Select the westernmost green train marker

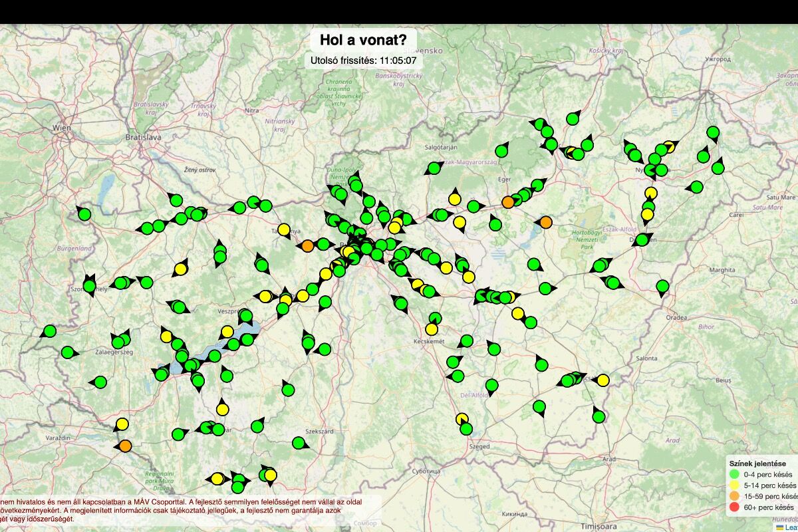point(49,331)
